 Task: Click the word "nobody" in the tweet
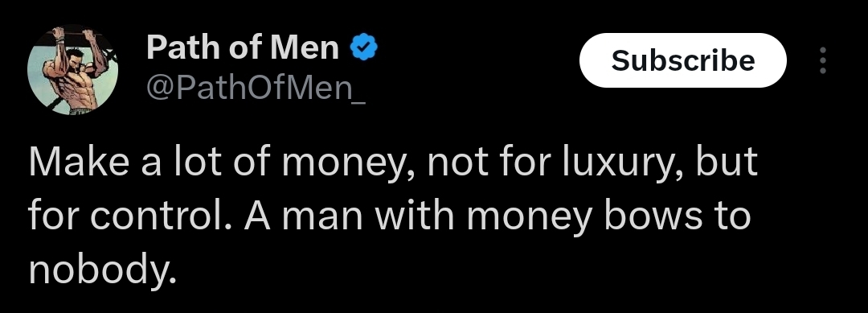tap(99, 269)
